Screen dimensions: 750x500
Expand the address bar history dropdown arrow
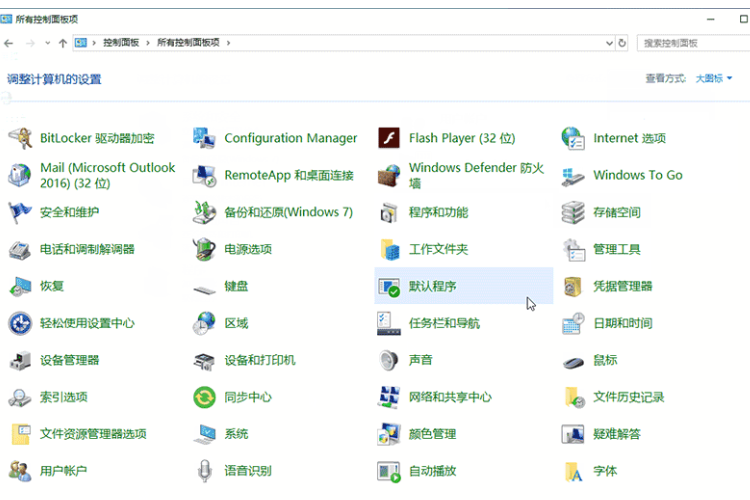click(609, 43)
